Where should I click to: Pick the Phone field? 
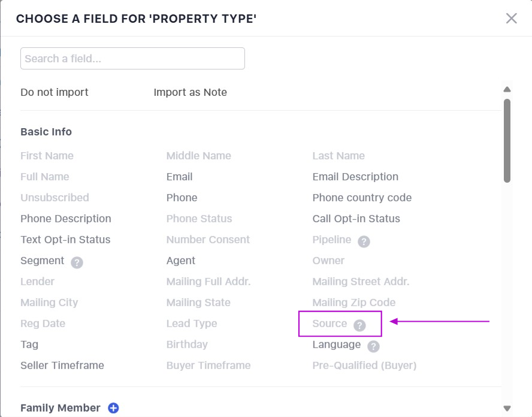(x=182, y=198)
